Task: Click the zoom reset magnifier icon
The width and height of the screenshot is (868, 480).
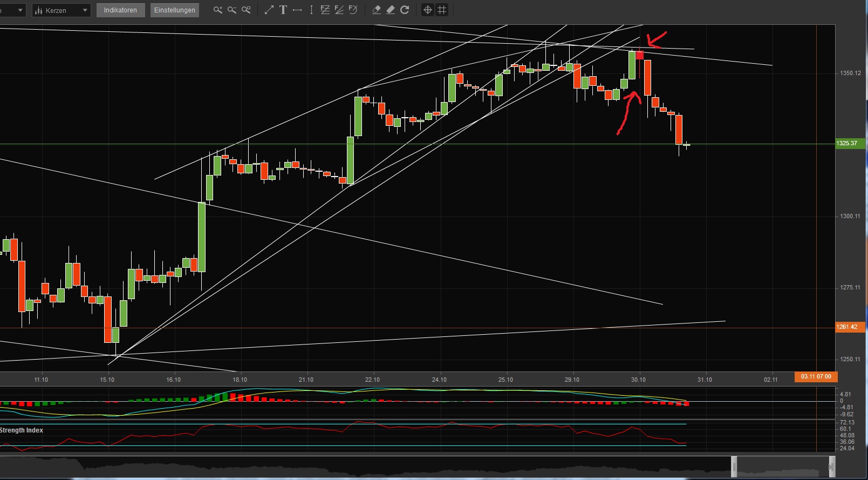Action: click(x=246, y=10)
